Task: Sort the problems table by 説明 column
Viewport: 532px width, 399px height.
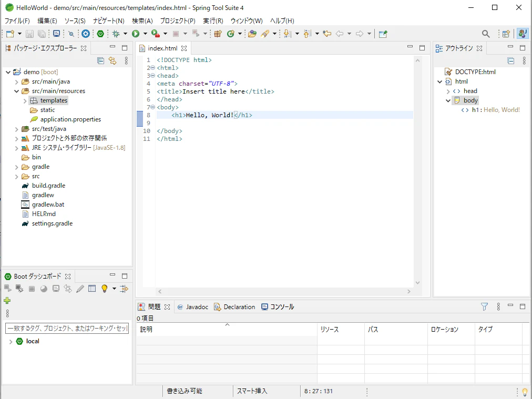Action: (x=227, y=329)
